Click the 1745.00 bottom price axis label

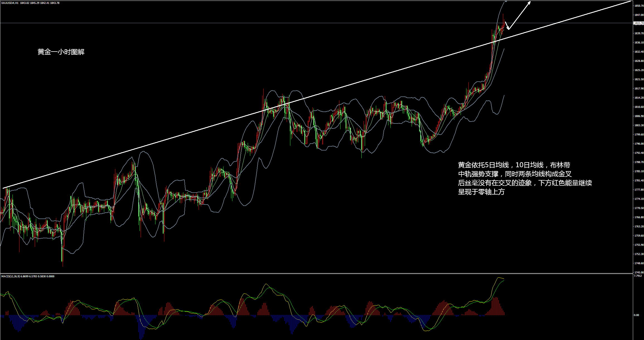coord(639,272)
